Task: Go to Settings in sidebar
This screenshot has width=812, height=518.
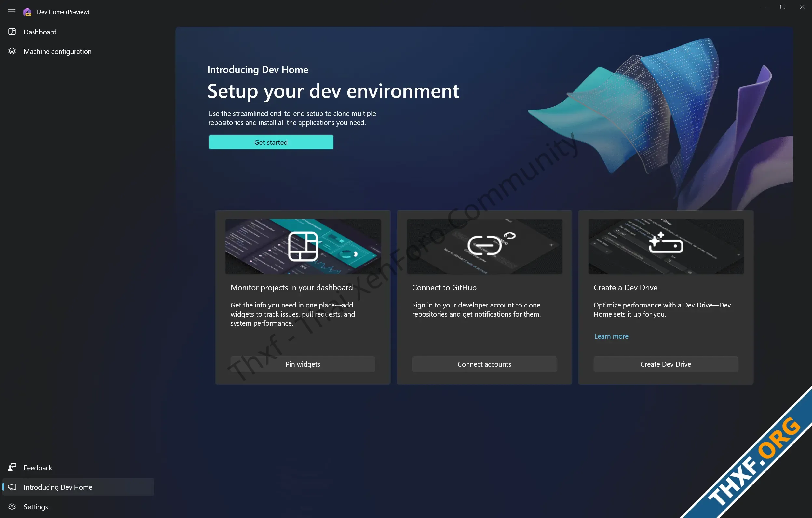Action: (x=36, y=507)
